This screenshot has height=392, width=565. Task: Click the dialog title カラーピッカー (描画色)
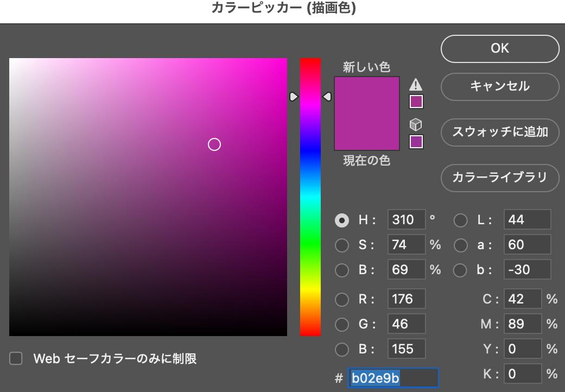pyautogui.click(x=283, y=8)
